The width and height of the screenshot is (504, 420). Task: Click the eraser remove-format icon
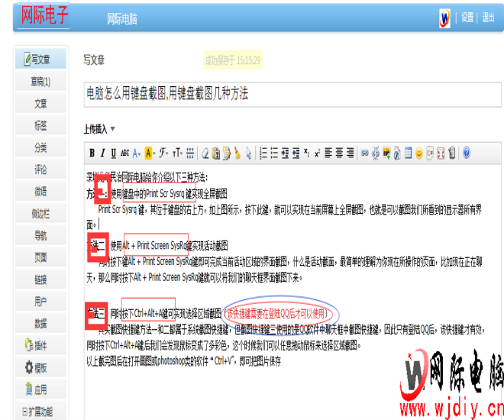coord(205,153)
